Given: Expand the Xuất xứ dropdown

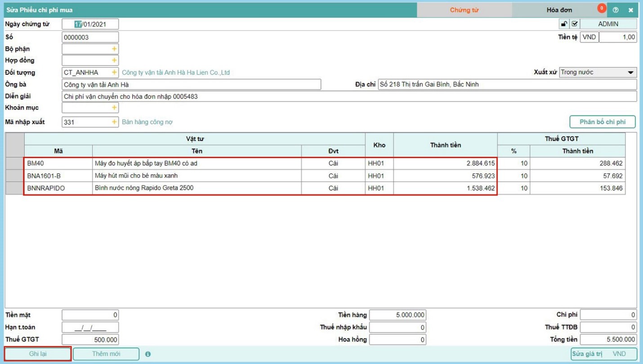Looking at the screenshot, I should [x=630, y=72].
